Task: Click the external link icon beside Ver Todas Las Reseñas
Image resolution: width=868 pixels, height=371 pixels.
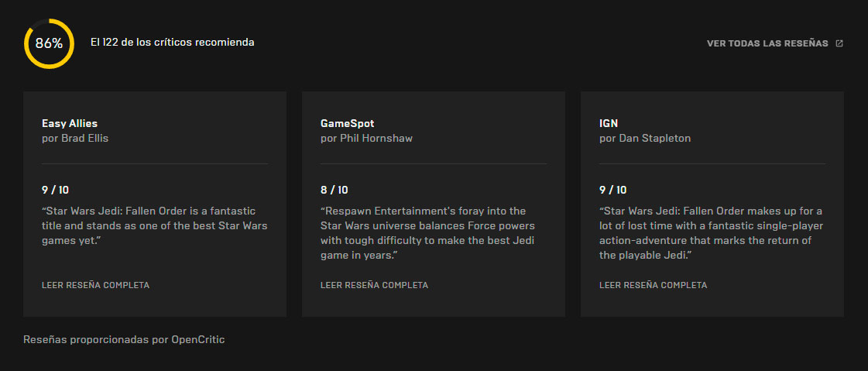Action: 839,43
